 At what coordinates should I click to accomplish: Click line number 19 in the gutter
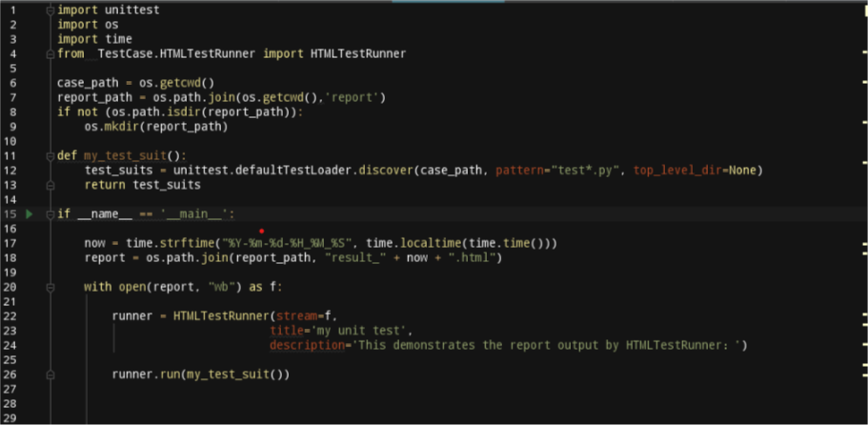click(10, 273)
